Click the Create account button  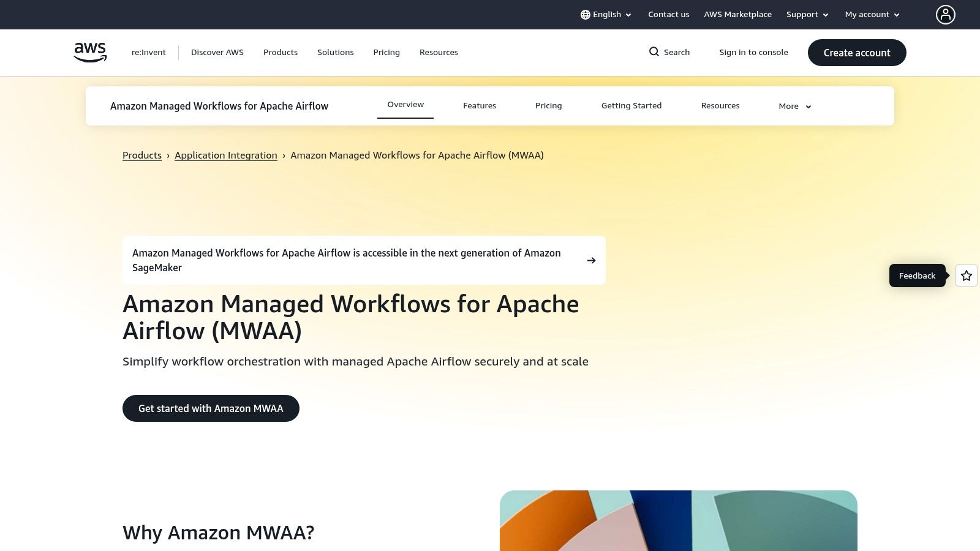(857, 52)
